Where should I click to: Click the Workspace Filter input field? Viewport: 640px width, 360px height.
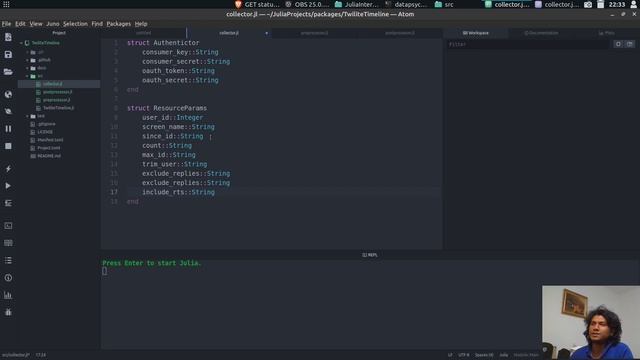(528, 44)
